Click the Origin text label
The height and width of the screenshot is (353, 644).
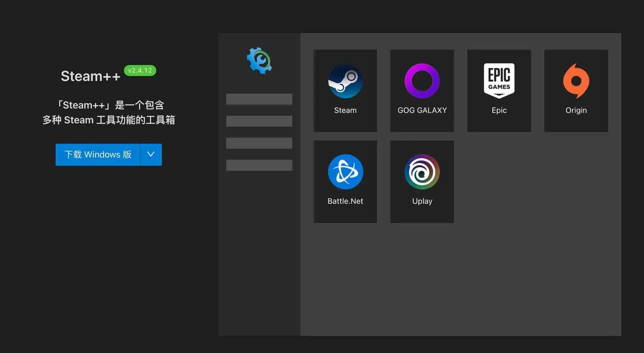point(576,110)
